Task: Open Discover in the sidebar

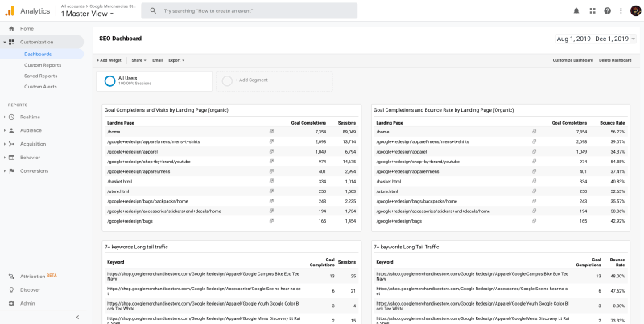Action: pyautogui.click(x=30, y=290)
